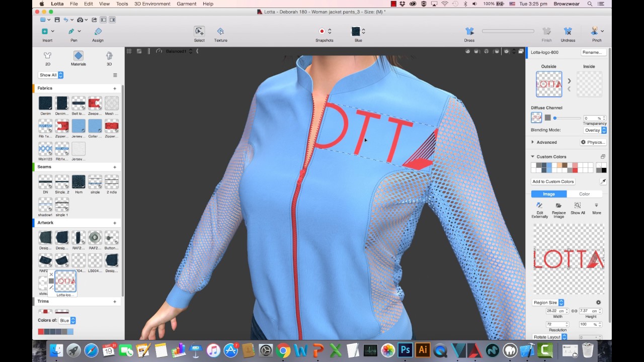Click the eyedropper color picker icon

click(x=603, y=182)
